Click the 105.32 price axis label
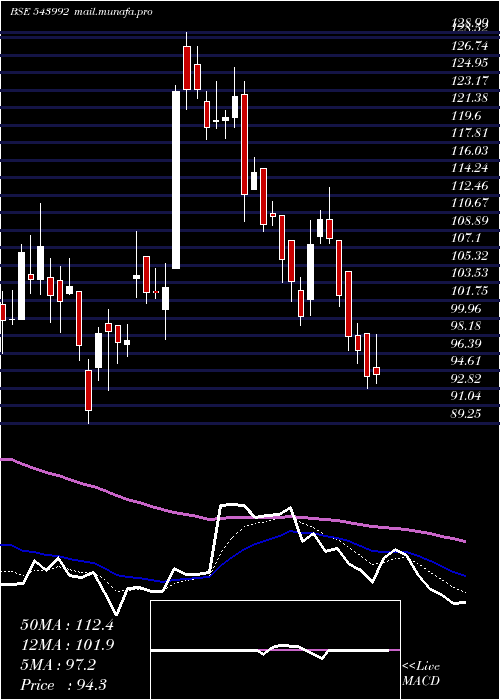The image size is (500, 700). point(470,256)
